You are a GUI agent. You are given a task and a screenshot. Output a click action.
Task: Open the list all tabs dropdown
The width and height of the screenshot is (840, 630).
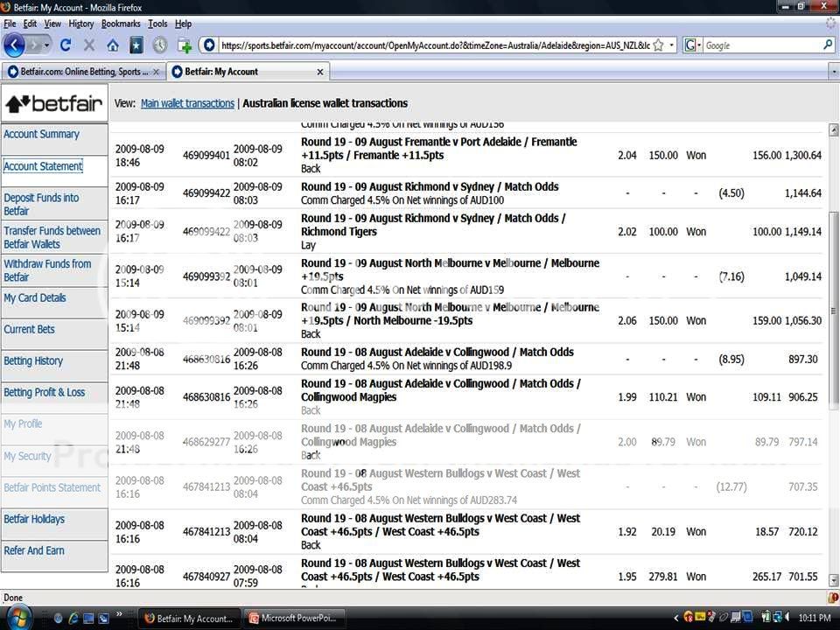pyautogui.click(x=834, y=71)
